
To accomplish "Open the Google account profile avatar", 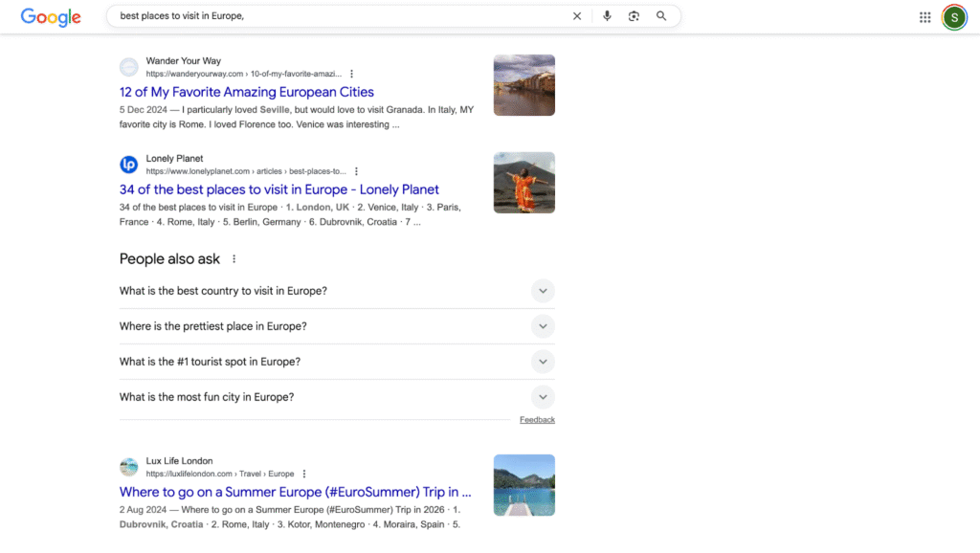I will [954, 17].
